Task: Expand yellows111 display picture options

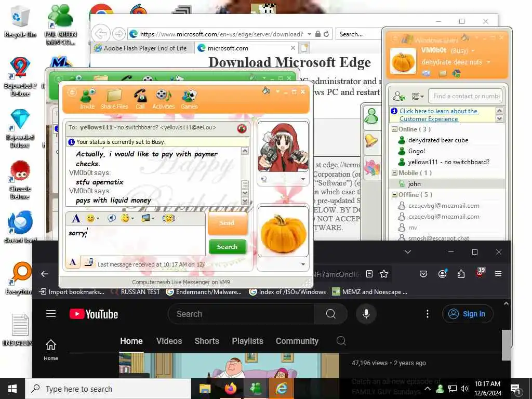Action: pos(303,179)
